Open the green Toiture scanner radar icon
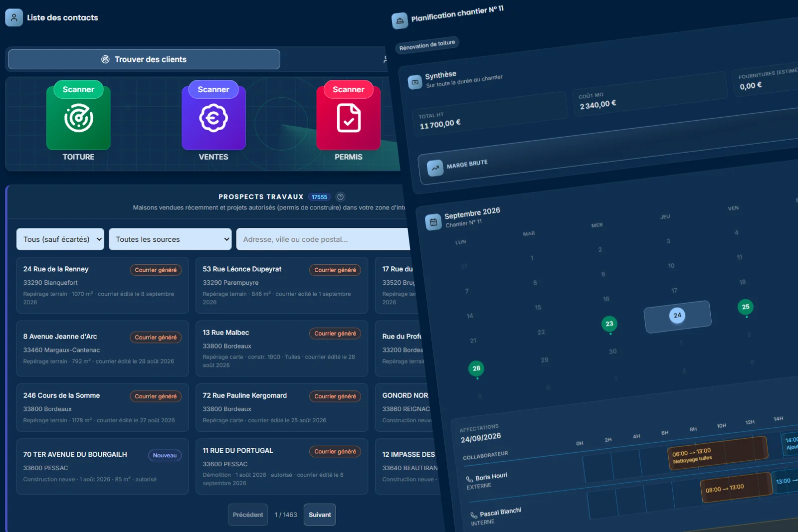This screenshot has width=798, height=532. (x=78, y=118)
